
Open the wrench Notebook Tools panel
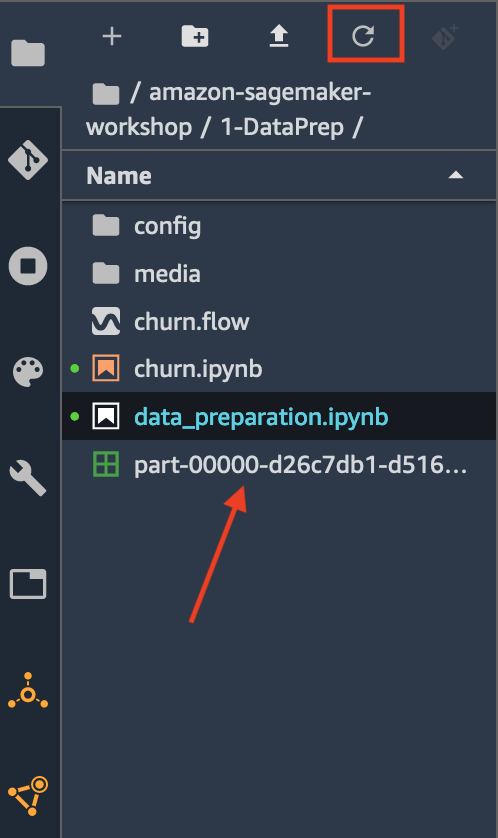[x=28, y=477]
